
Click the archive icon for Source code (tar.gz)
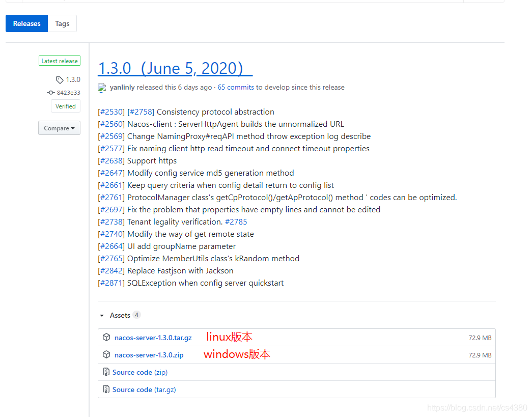point(106,389)
